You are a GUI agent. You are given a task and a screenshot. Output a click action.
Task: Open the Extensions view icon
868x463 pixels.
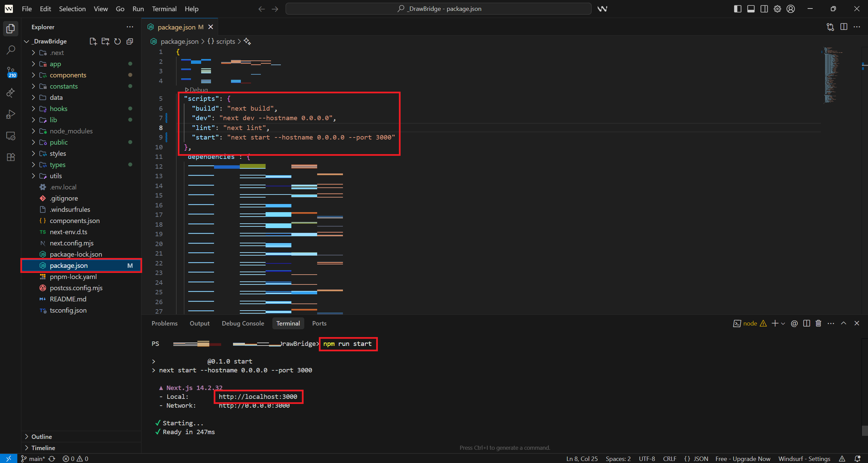[11, 157]
